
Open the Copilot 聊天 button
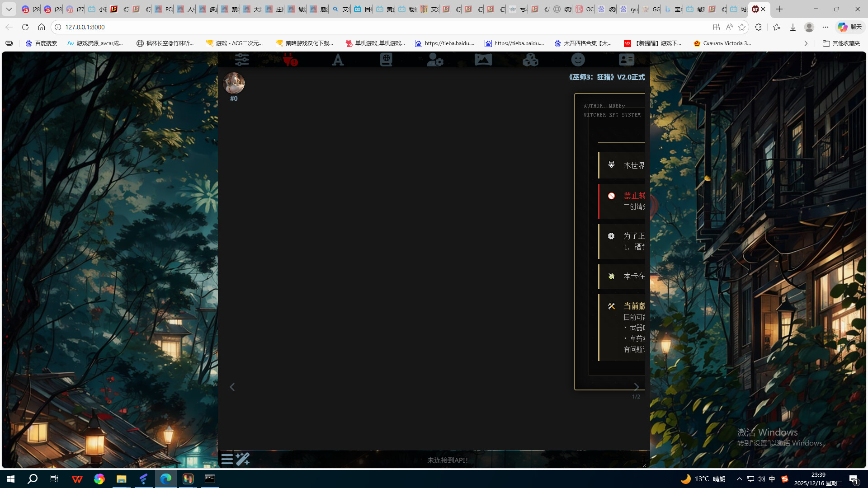coord(850,27)
